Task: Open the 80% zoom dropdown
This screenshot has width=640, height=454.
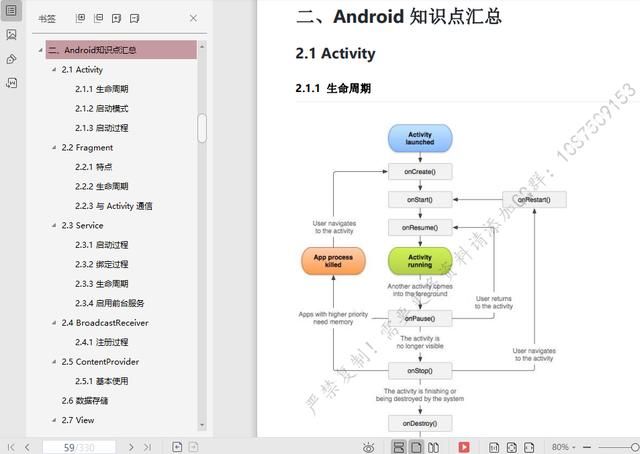Action: 563,447
